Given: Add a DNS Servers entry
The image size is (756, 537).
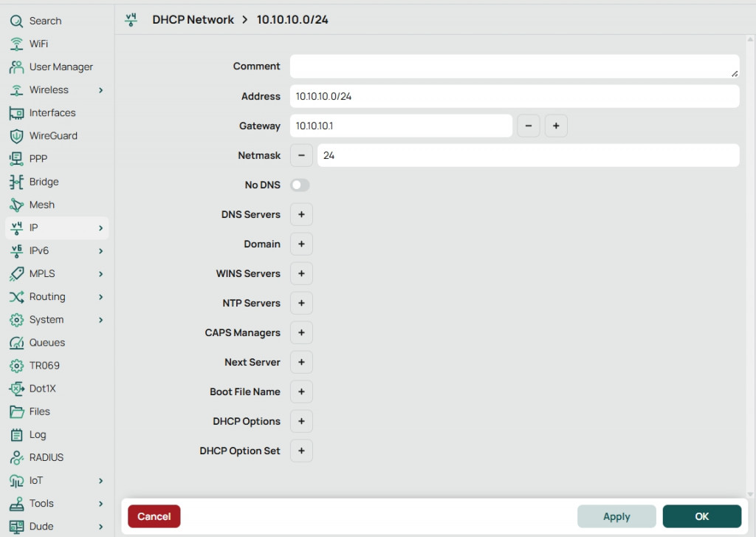Looking at the screenshot, I should 301,215.
